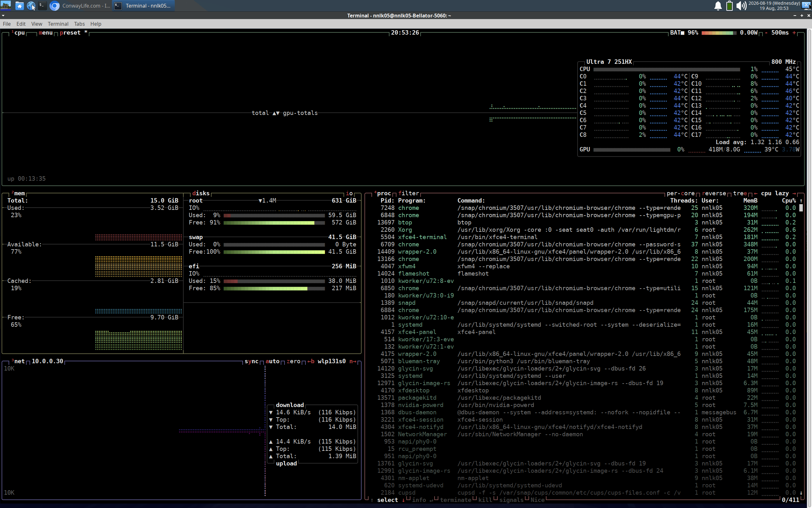The width and height of the screenshot is (812, 508).
Task: Select next sort column with right arrow
Action: click(x=794, y=193)
